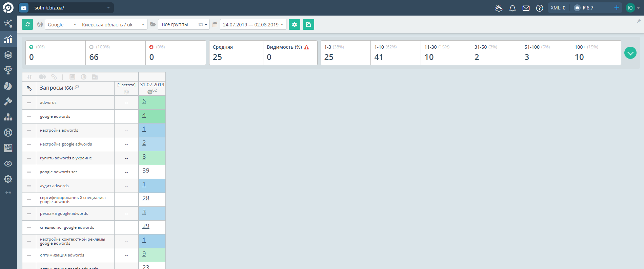Click the minus marker for adwords row
Screen dimensions: 644x269
tap(29, 103)
